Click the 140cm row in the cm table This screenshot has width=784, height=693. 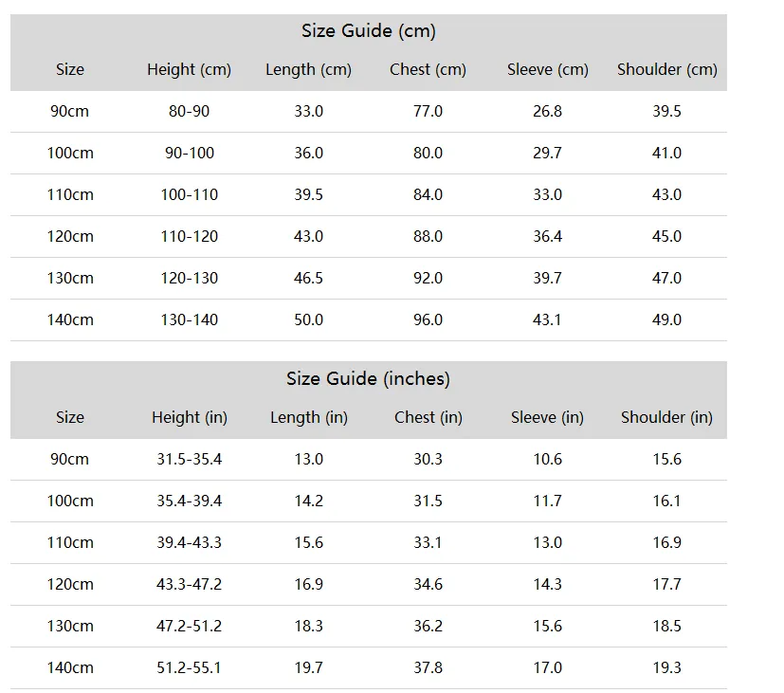[x=369, y=320]
